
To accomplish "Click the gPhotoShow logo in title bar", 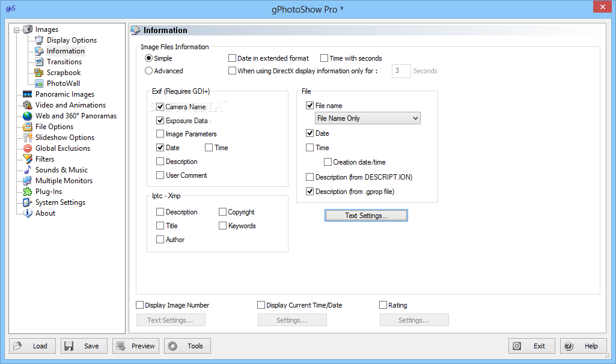I will pyautogui.click(x=11, y=8).
